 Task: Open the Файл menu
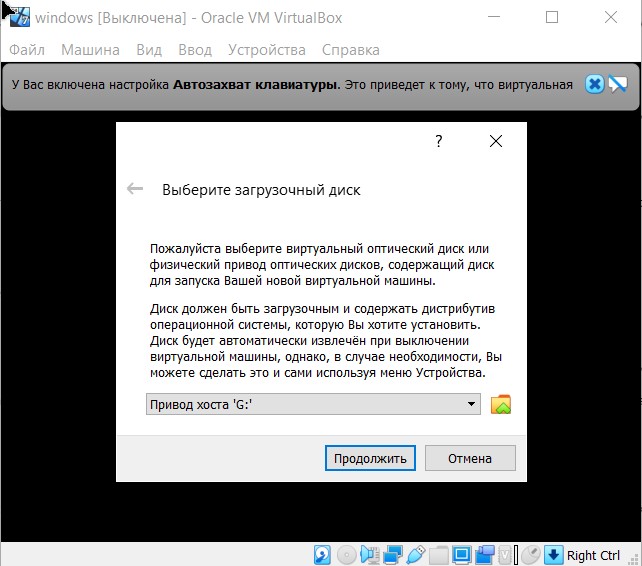tap(27, 50)
